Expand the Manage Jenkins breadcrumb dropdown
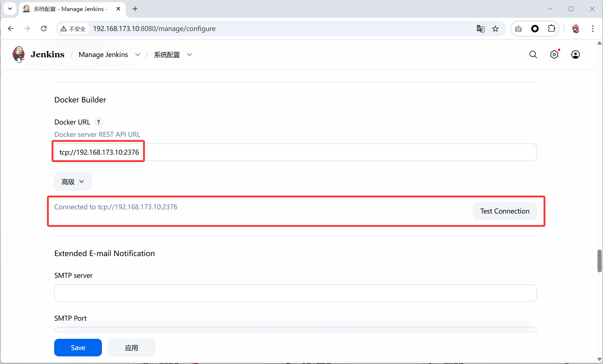This screenshot has width=603, height=364. click(138, 55)
